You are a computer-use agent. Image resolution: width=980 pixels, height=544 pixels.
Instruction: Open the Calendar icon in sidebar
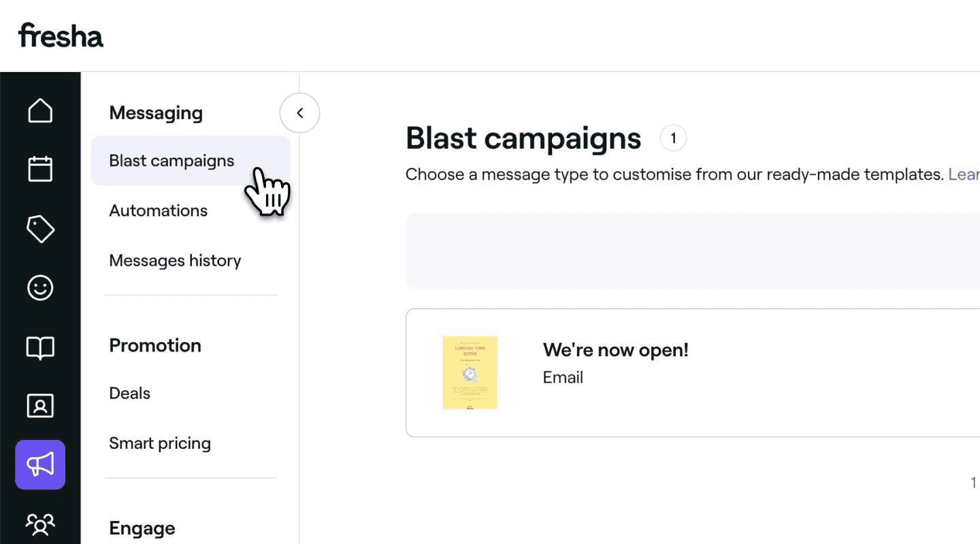pyautogui.click(x=40, y=169)
